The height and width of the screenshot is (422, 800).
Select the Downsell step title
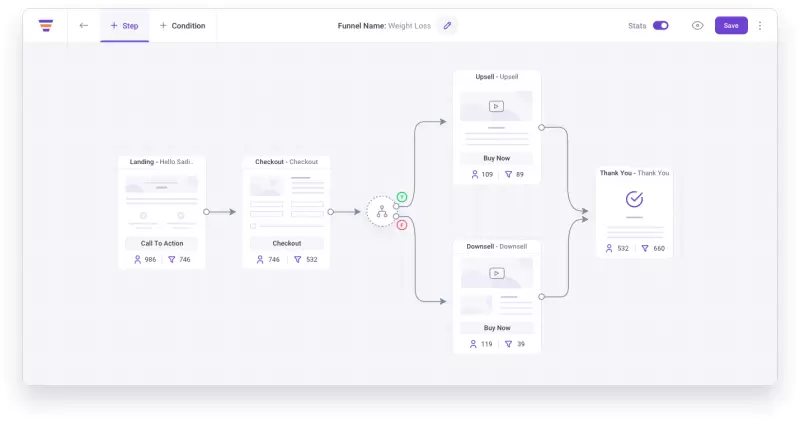click(496, 246)
